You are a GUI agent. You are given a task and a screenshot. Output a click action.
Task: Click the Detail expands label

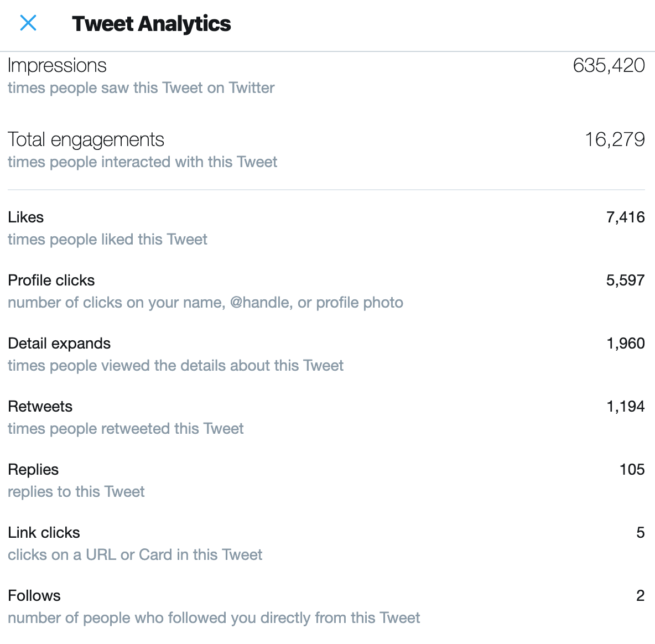(59, 343)
